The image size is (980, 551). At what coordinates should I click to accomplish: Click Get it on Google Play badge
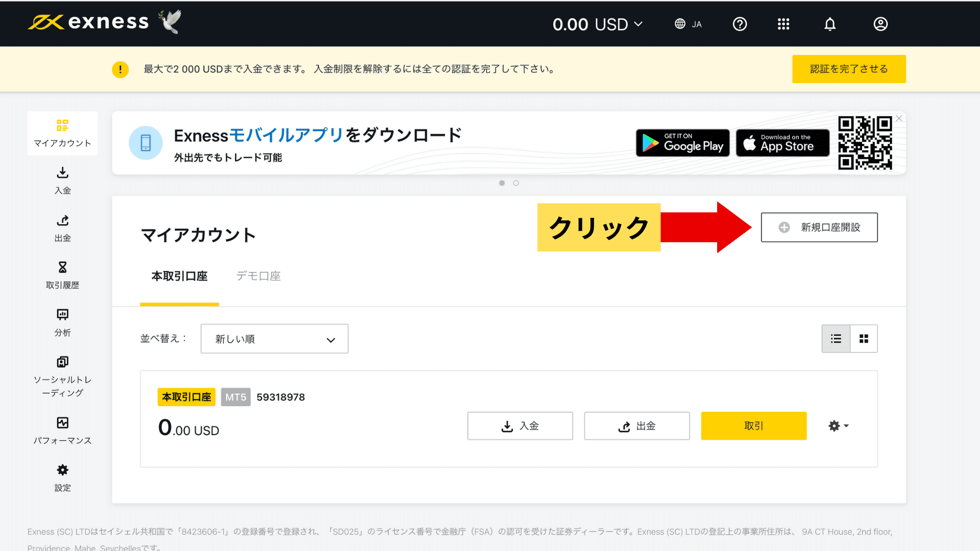point(682,143)
